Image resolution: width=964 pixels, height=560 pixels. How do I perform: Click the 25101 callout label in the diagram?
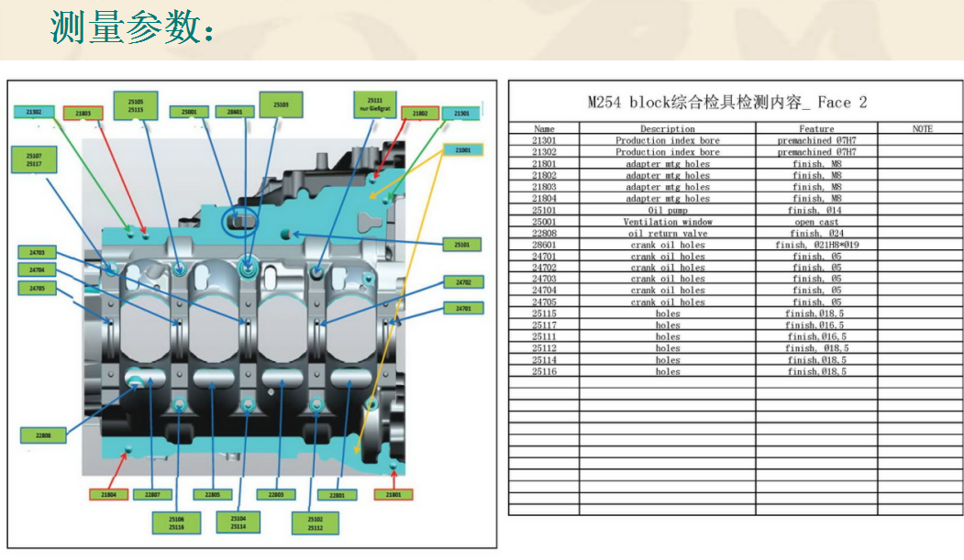click(461, 245)
